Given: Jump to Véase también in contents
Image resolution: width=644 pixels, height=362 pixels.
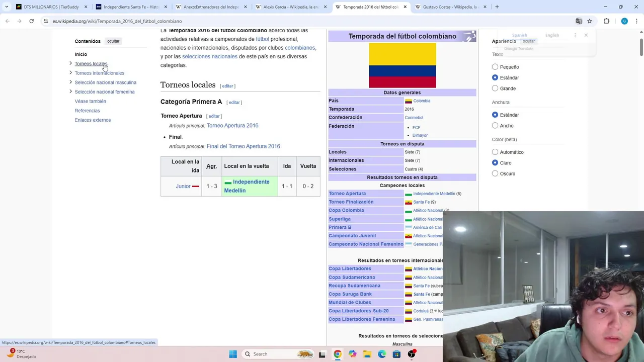Looking at the screenshot, I should [x=90, y=101].
